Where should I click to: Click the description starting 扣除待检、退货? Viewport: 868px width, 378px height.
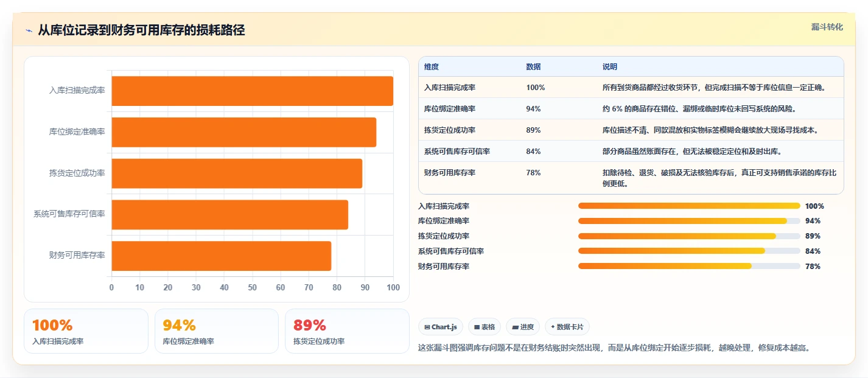(719, 178)
